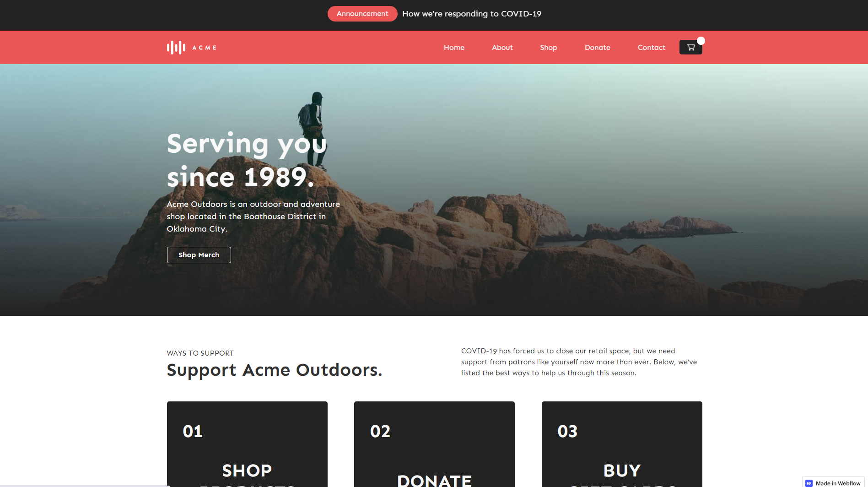Click the 'Serving you since 1989.' headline
868x487 pixels.
pyautogui.click(x=247, y=160)
